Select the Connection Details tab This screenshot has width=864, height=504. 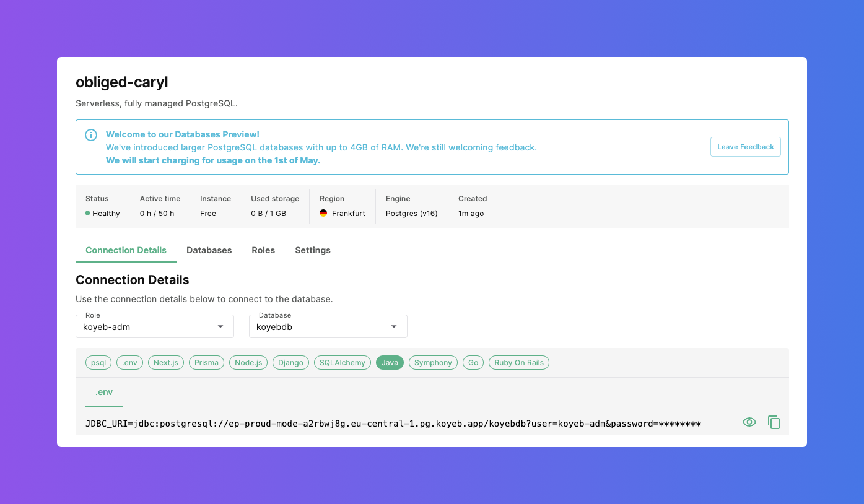126,250
